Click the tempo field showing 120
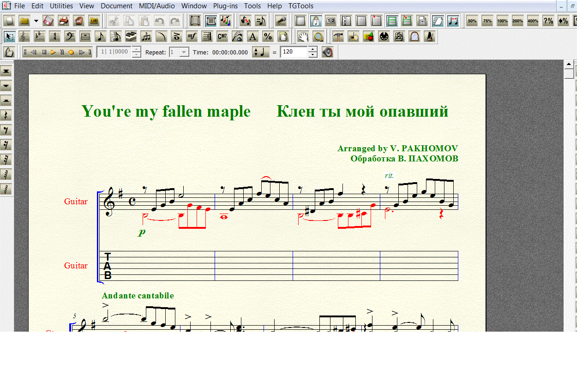Screen dimensions: 588x375 coord(294,52)
